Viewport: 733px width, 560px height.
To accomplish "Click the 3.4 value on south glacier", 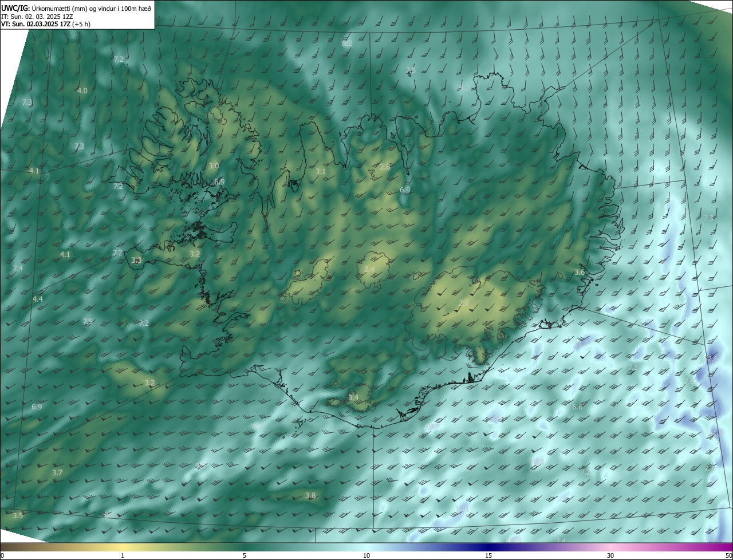I will pos(353,397).
